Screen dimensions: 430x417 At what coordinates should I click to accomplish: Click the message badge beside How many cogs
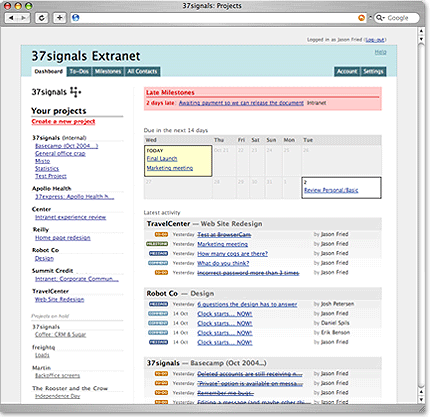[158, 254]
